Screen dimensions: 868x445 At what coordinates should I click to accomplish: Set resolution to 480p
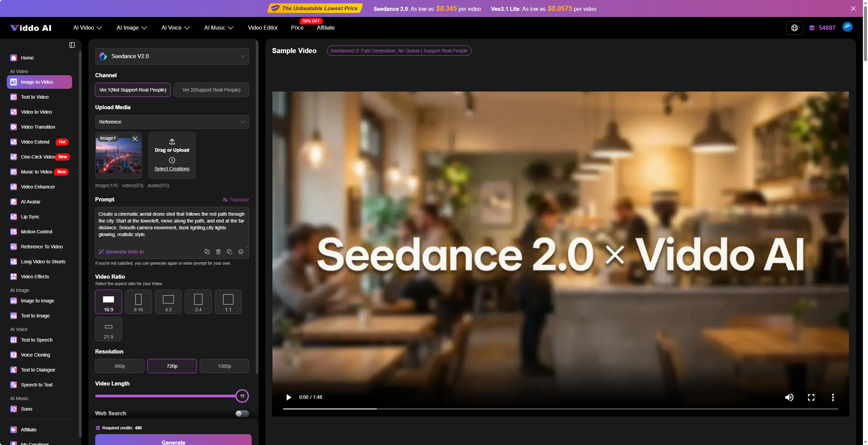[120, 366]
